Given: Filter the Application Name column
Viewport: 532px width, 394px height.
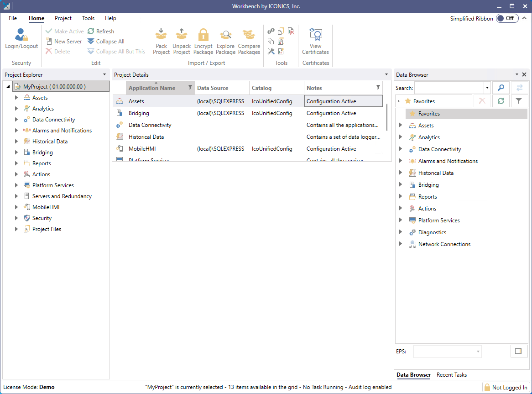Looking at the screenshot, I should click(190, 88).
